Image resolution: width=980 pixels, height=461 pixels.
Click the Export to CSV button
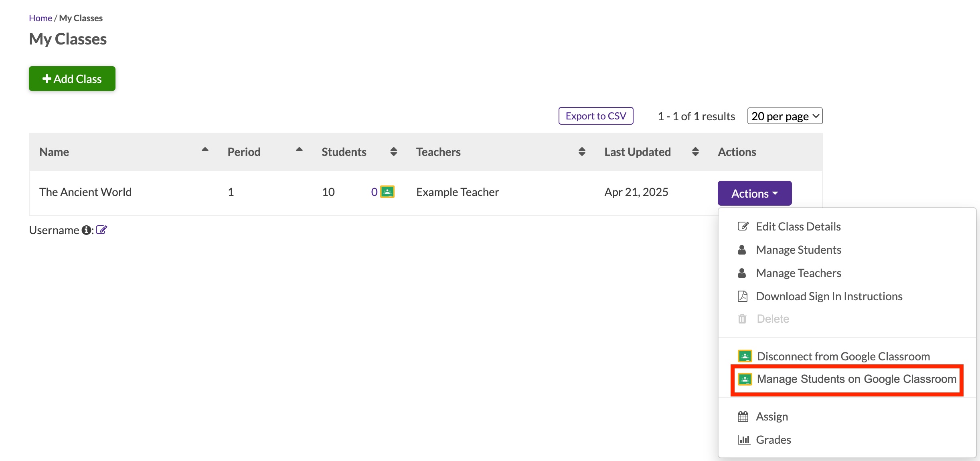point(596,116)
